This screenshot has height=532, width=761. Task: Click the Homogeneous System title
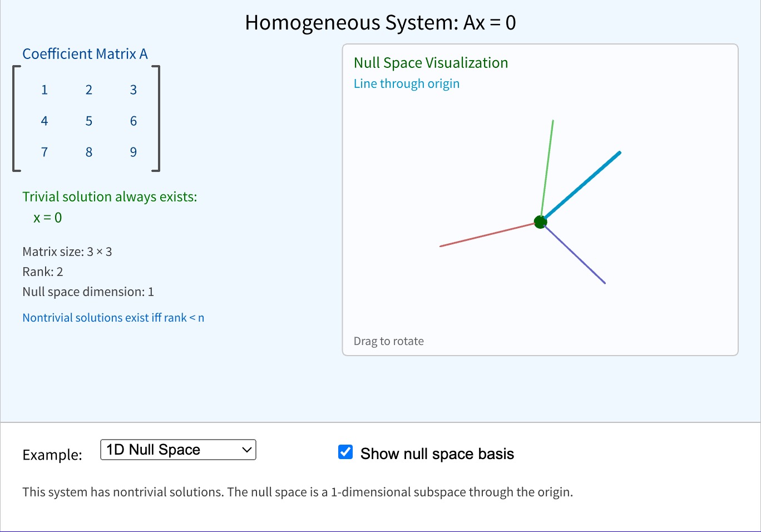click(380, 22)
